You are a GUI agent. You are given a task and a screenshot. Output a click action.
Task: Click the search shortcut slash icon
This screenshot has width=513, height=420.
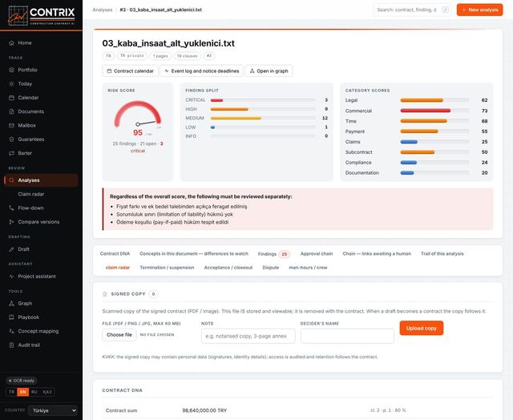446,10
